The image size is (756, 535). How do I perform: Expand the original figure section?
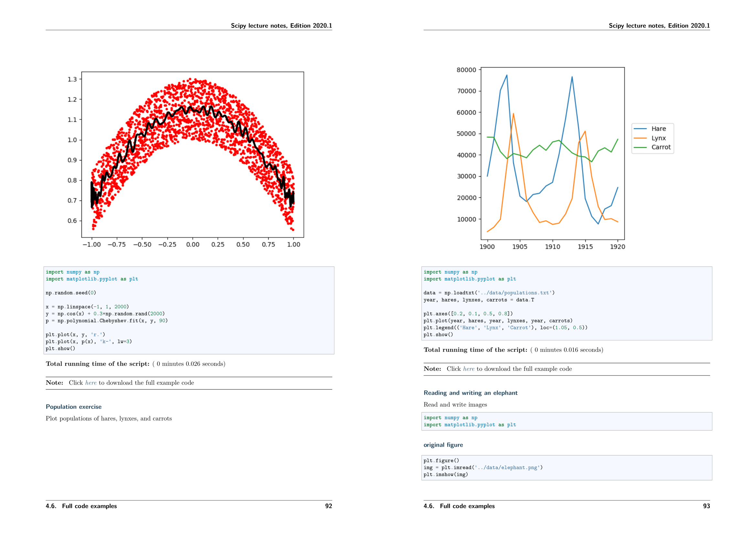(x=443, y=445)
